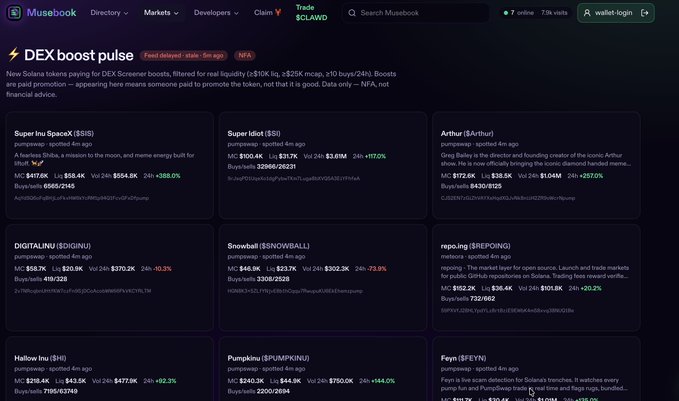Click the NFA badge

pos(245,55)
